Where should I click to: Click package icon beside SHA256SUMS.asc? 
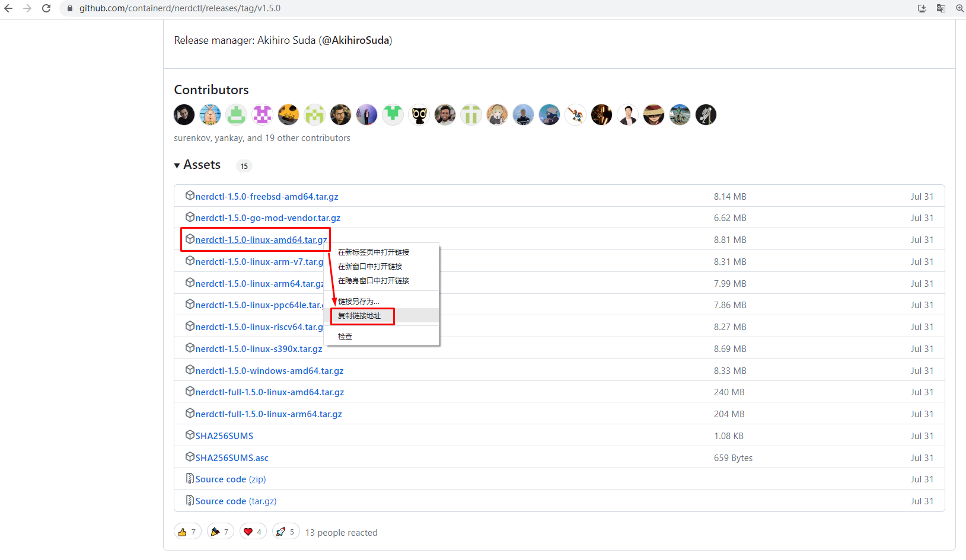(x=190, y=457)
